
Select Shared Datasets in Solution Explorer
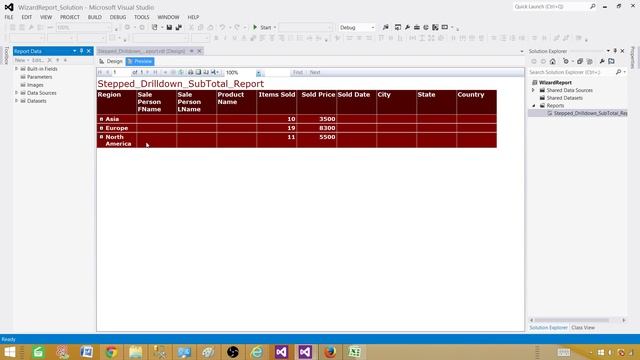[x=564, y=98]
